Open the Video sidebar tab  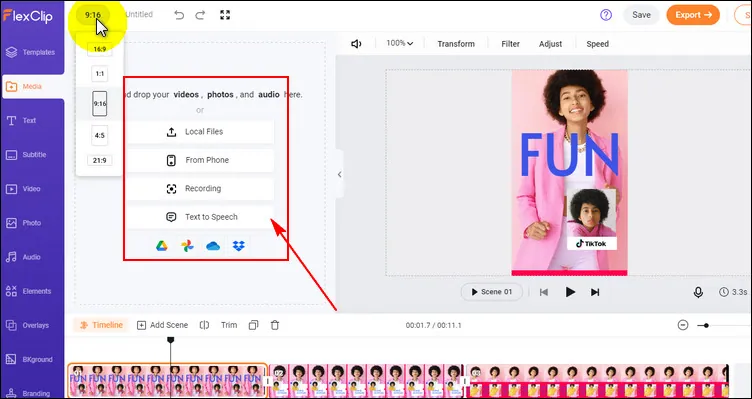tap(32, 189)
